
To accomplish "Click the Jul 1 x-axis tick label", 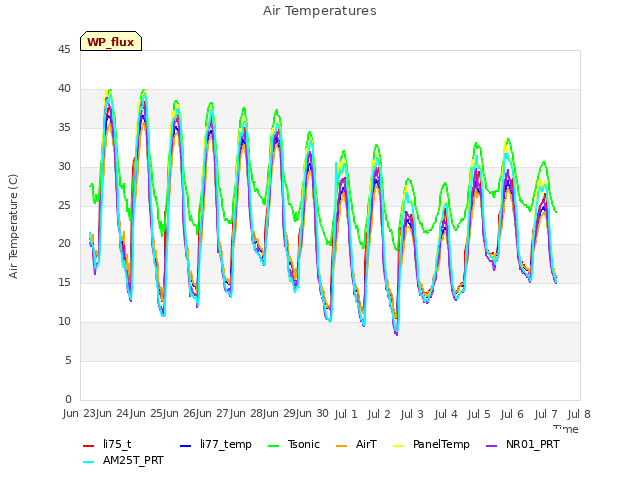I will pyautogui.click(x=346, y=414).
